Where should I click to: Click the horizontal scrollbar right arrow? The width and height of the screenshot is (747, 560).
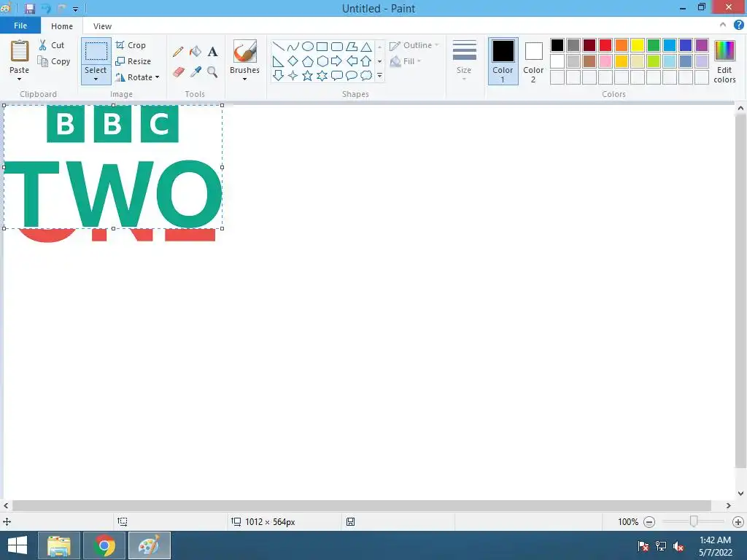tap(729, 506)
